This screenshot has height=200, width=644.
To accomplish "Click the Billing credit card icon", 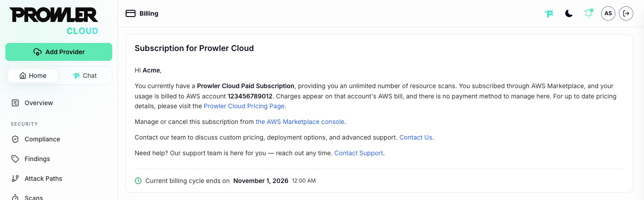I will click(x=131, y=13).
